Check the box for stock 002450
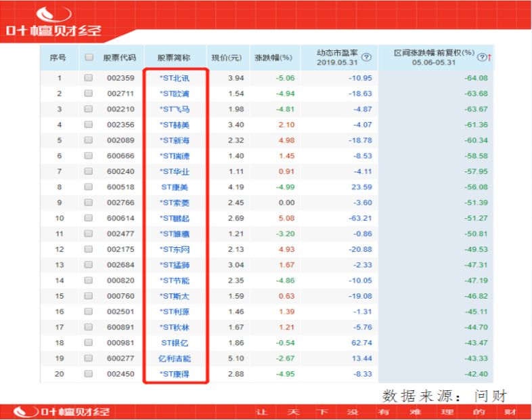Image resolution: width=532 pixels, height=420 pixels. tap(89, 374)
